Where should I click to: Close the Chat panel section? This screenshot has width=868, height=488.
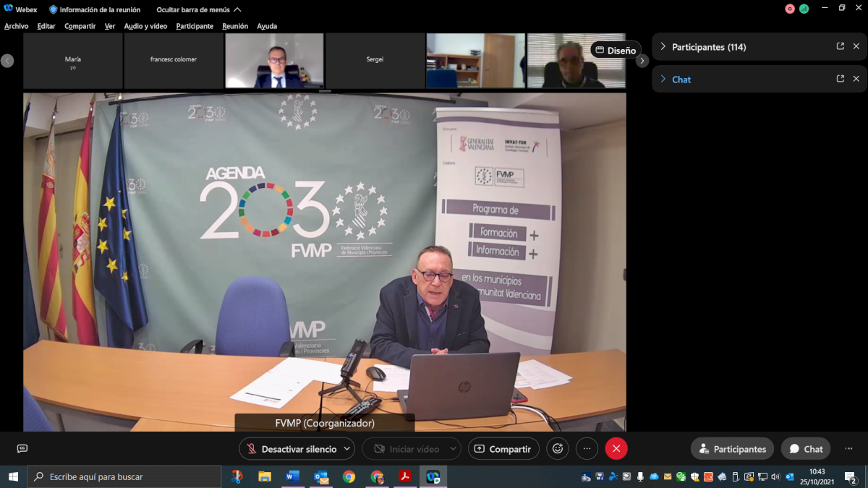coord(856,79)
